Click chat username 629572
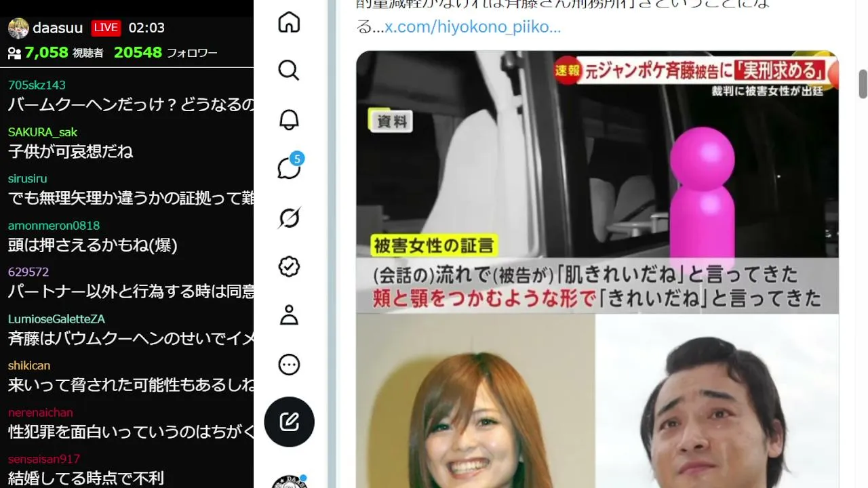Image resolution: width=868 pixels, height=488 pixels. tap(28, 272)
